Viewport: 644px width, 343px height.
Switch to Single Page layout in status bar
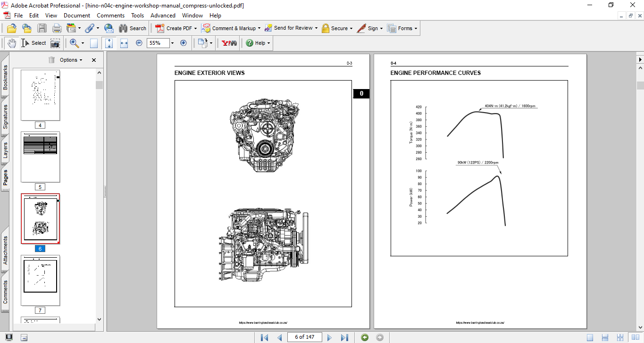coord(590,337)
